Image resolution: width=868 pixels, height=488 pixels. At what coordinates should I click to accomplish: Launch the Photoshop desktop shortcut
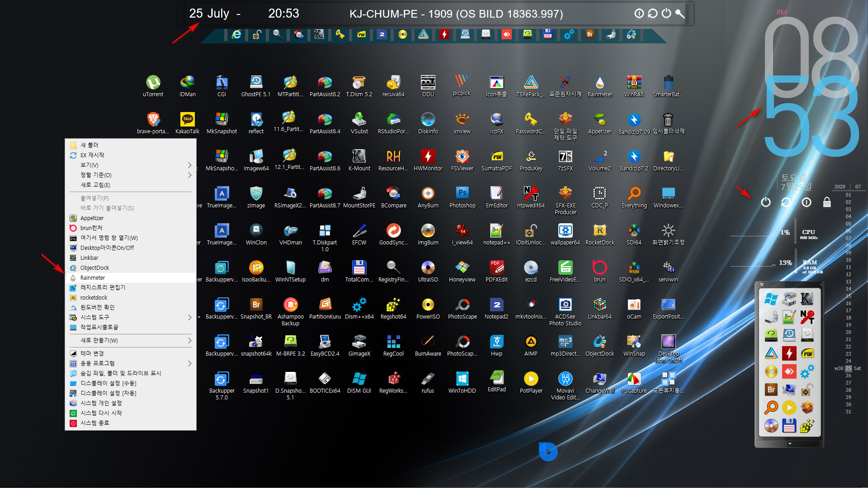(x=462, y=197)
